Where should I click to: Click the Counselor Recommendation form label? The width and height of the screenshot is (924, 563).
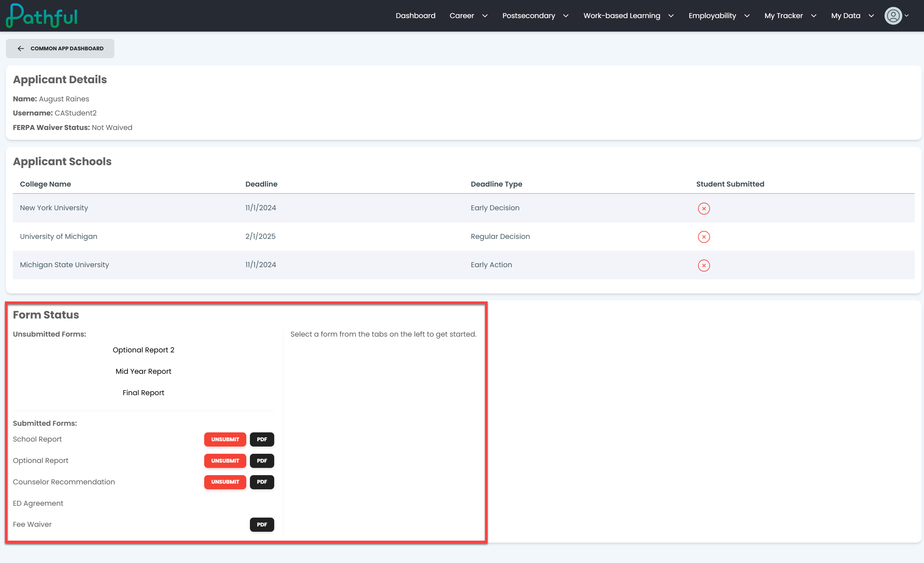click(x=64, y=482)
